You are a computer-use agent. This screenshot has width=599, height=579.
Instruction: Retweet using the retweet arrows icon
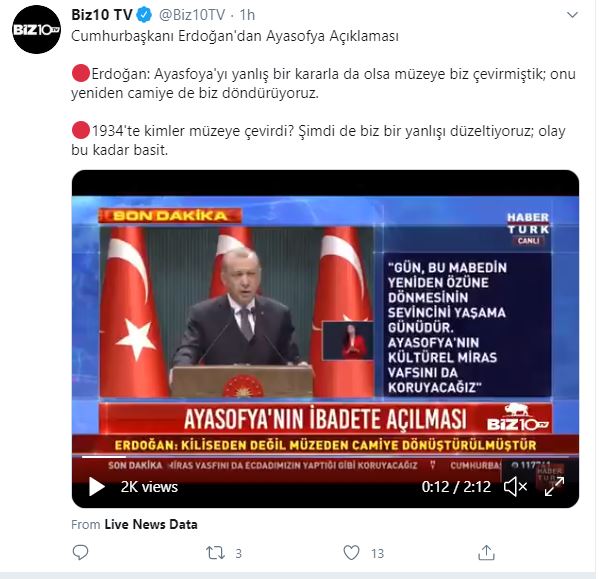click(x=215, y=553)
